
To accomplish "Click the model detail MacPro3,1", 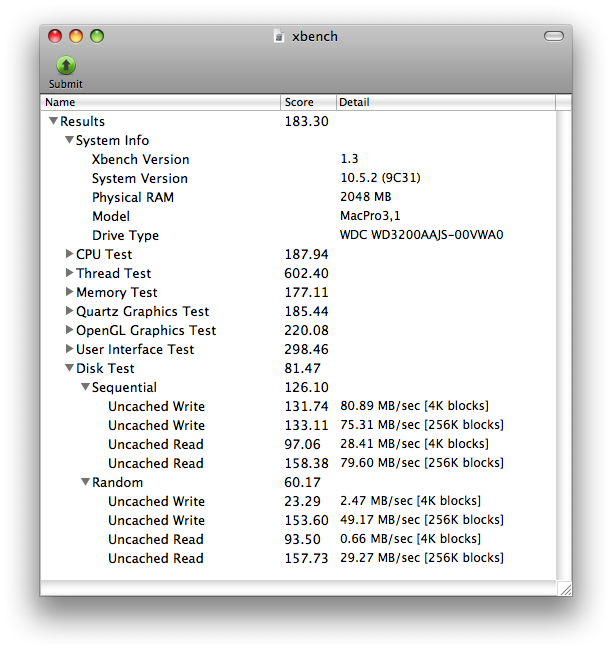I will pos(370,216).
